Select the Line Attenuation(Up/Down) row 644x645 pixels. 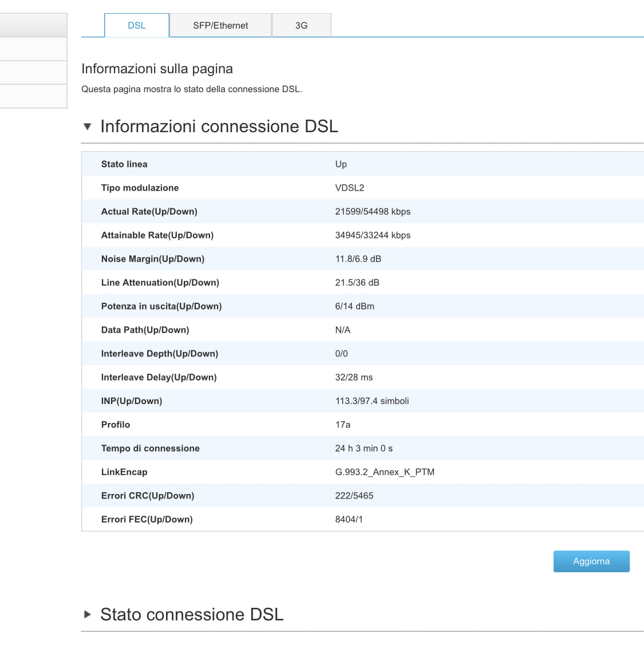click(362, 283)
